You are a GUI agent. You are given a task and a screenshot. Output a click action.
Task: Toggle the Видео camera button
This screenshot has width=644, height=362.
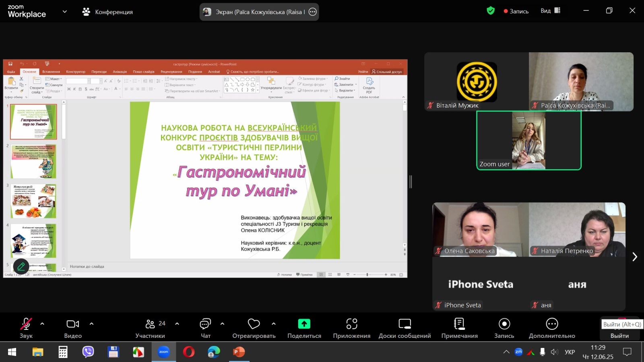click(73, 328)
